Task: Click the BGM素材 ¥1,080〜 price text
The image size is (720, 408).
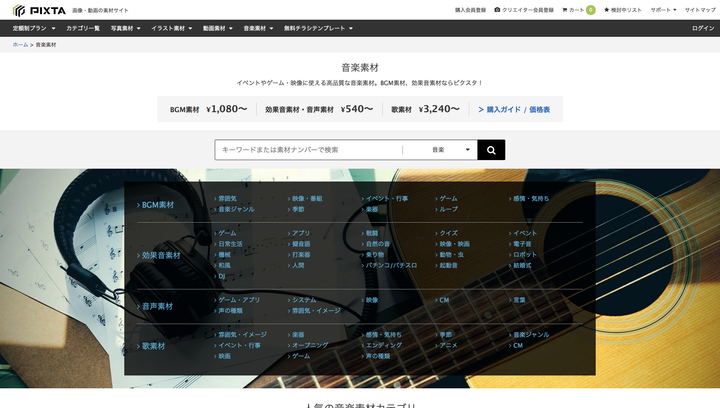Action: click(208, 109)
